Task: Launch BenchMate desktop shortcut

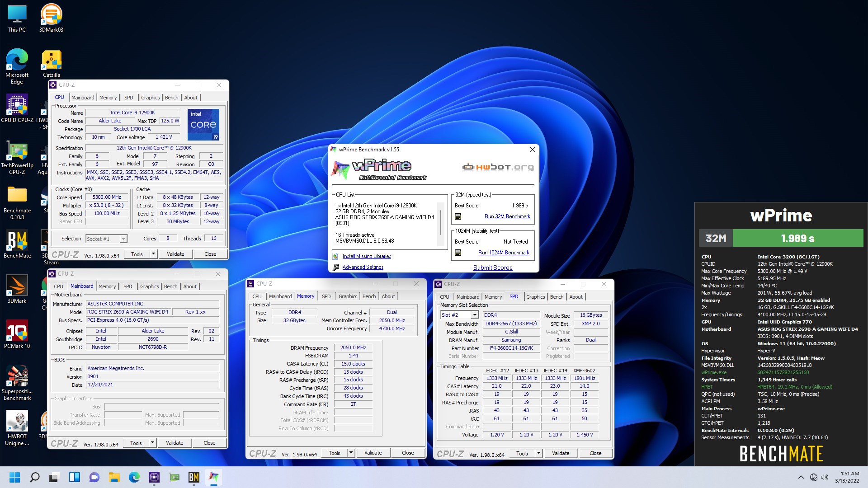Action: [17, 244]
